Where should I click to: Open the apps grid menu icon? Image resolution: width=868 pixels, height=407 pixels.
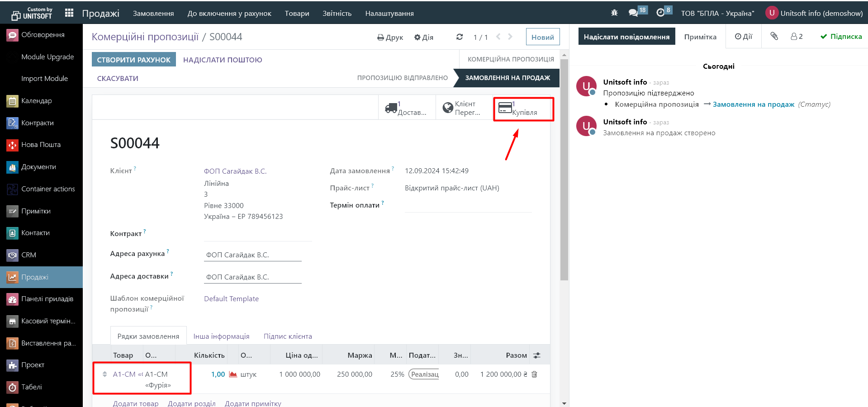coord(69,13)
